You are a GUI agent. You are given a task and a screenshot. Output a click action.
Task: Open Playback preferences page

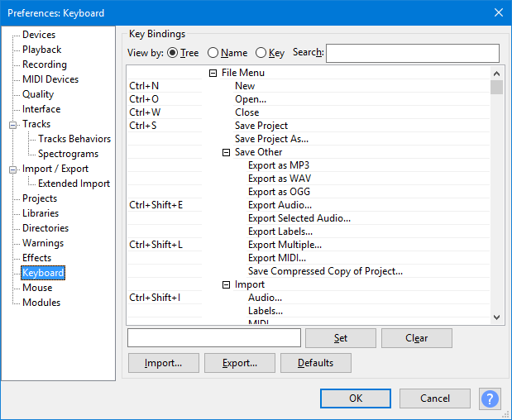pos(42,50)
